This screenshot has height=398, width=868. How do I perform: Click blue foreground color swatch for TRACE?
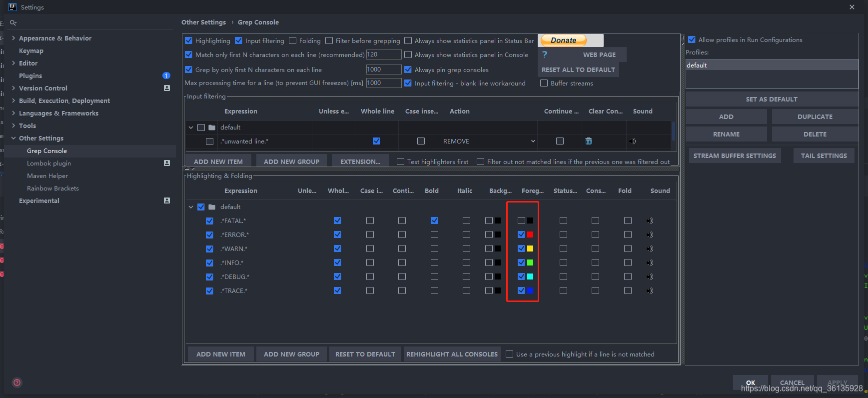tap(530, 290)
